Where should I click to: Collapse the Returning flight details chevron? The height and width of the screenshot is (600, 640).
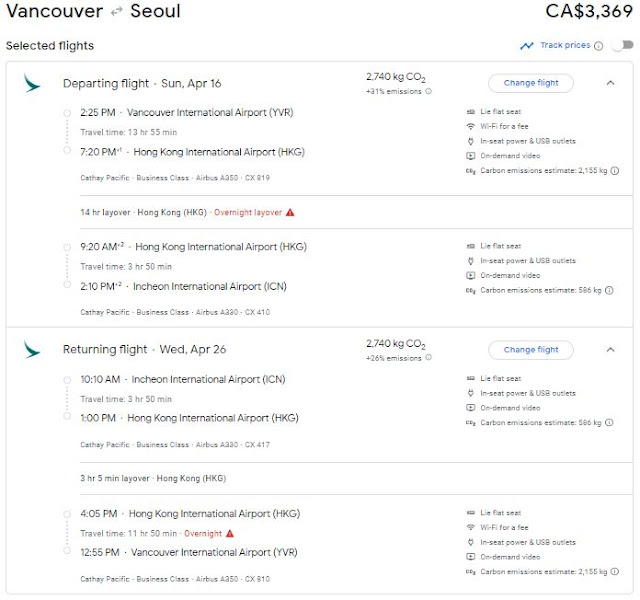click(x=610, y=350)
